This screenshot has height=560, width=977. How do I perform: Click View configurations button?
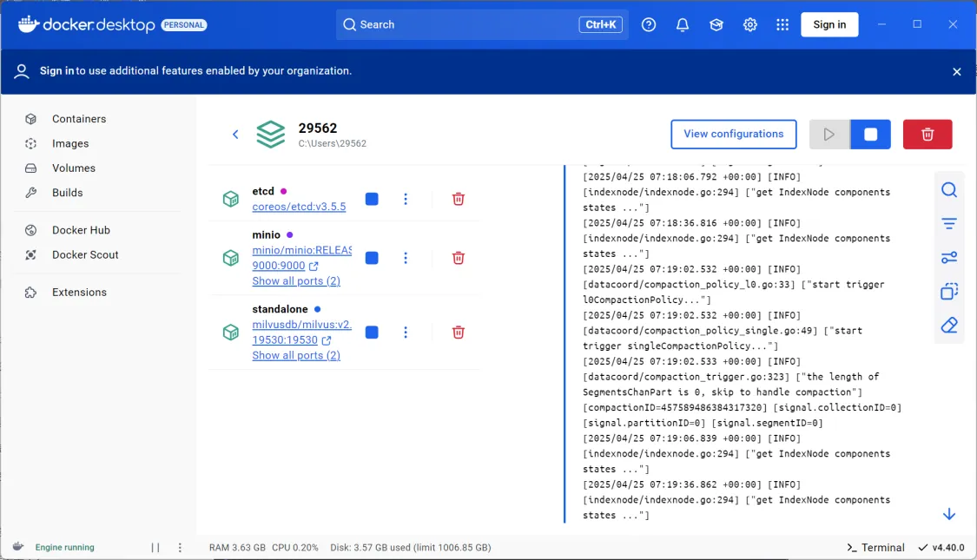coord(733,134)
